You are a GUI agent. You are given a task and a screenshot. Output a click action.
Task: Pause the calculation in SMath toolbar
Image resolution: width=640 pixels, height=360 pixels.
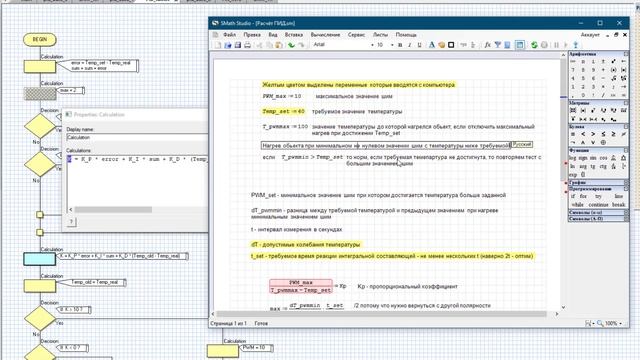[556, 45]
